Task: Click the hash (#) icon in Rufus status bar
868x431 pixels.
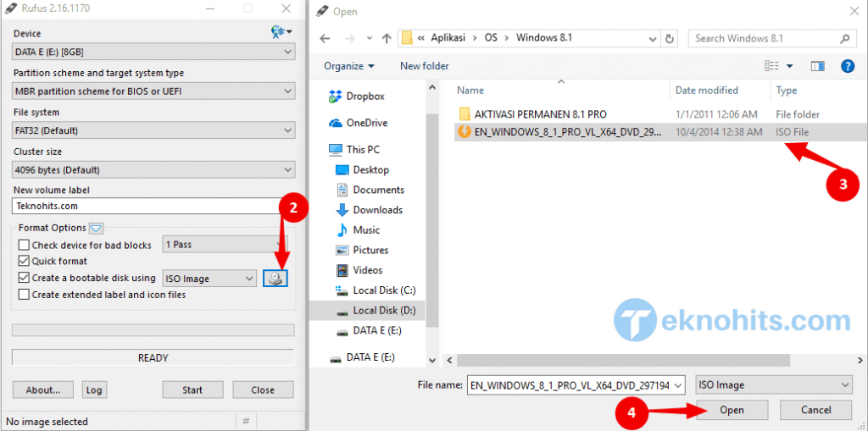Action: 245,421
